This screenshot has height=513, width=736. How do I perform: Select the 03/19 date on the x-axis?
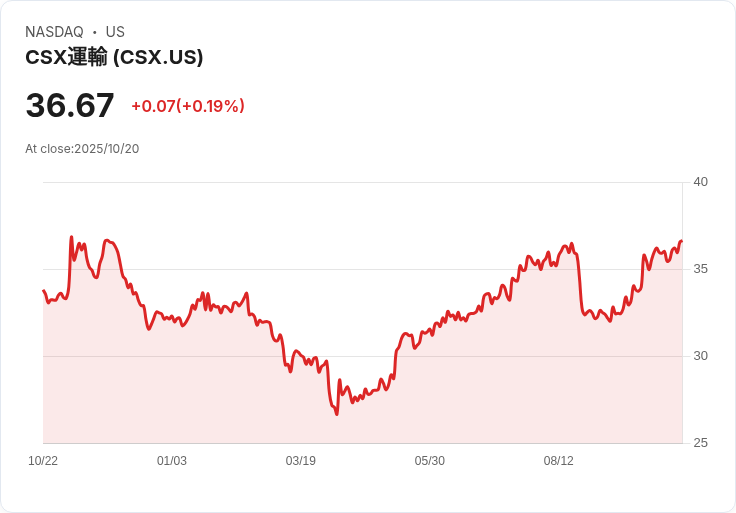point(301,461)
